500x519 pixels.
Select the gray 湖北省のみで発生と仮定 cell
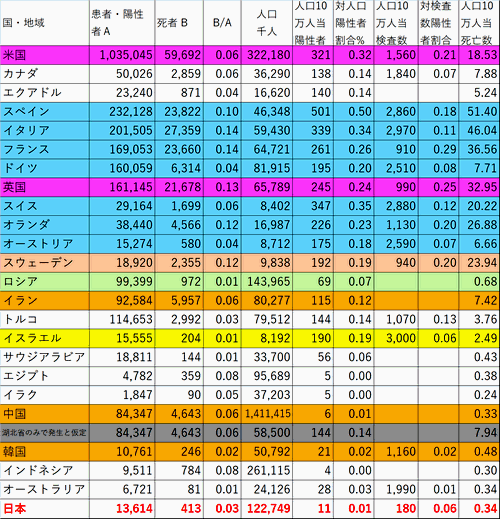point(45,433)
